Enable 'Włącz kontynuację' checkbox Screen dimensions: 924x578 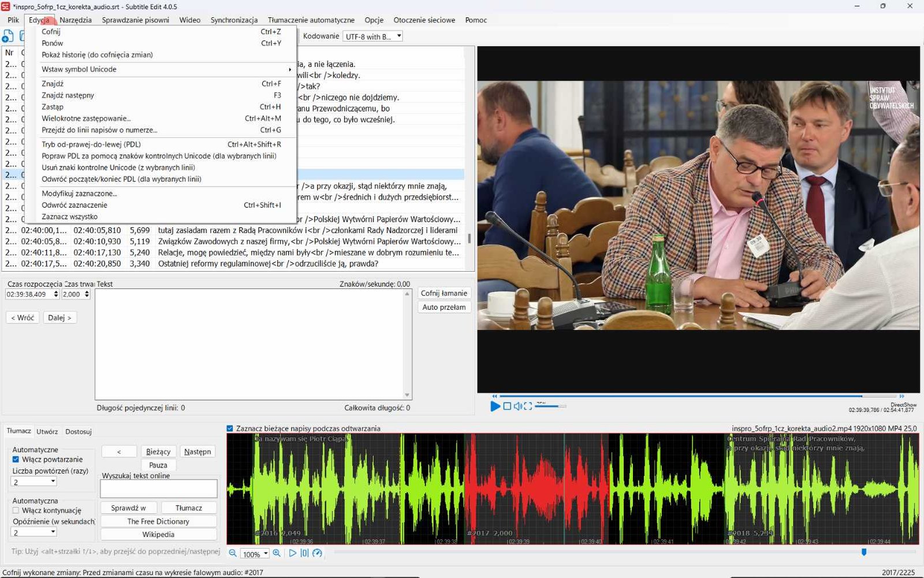coord(16,510)
